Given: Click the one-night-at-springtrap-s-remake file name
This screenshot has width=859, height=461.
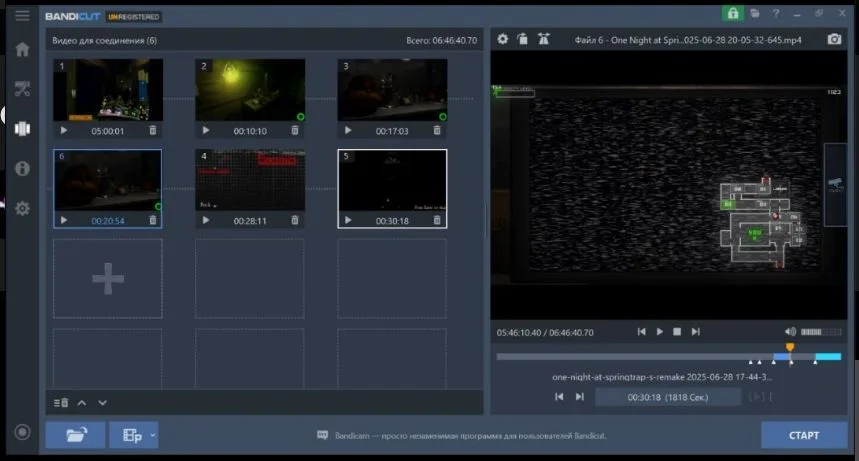Looking at the screenshot, I should (662, 377).
